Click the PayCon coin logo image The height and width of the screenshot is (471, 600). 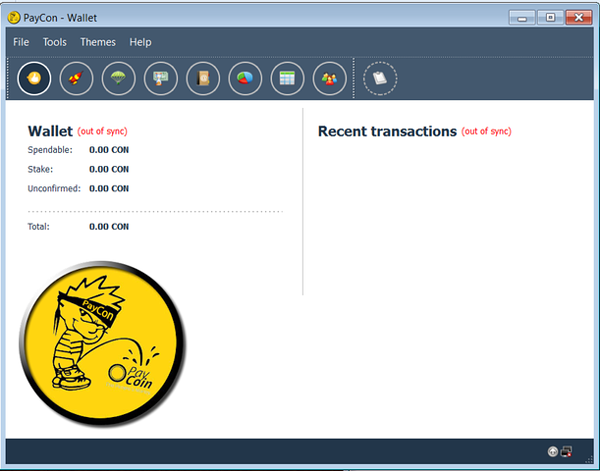point(103,344)
